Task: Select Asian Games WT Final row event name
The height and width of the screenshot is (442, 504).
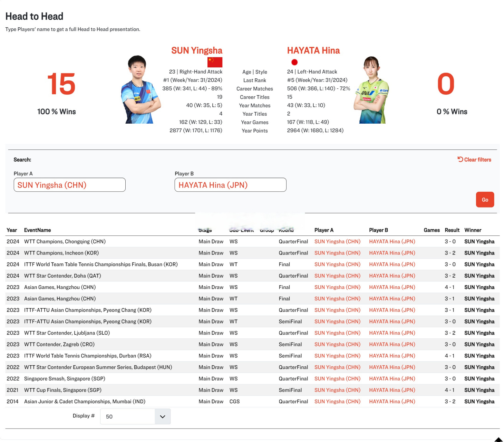Action: tap(60, 298)
